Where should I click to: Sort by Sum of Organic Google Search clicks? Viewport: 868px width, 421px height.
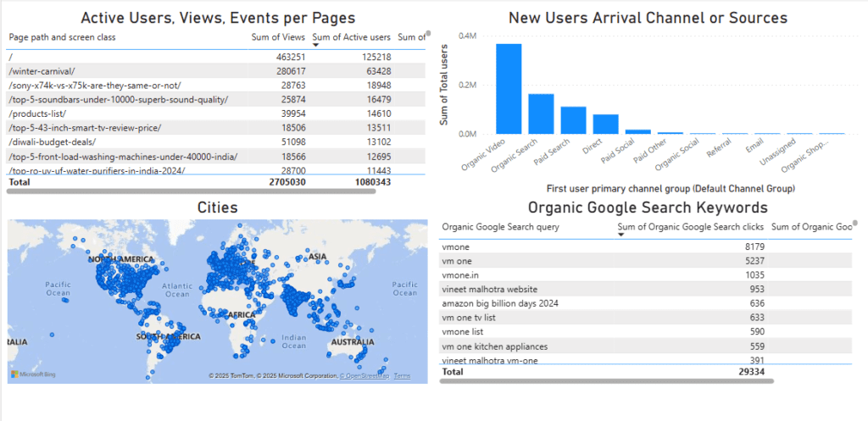pyautogui.click(x=691, y=227)
